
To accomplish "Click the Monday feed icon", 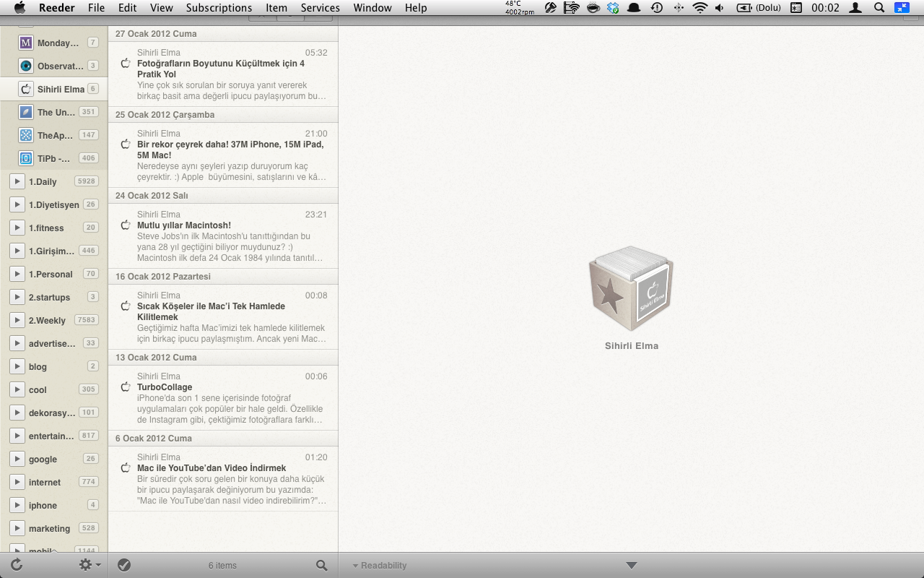I will [26, 43].
